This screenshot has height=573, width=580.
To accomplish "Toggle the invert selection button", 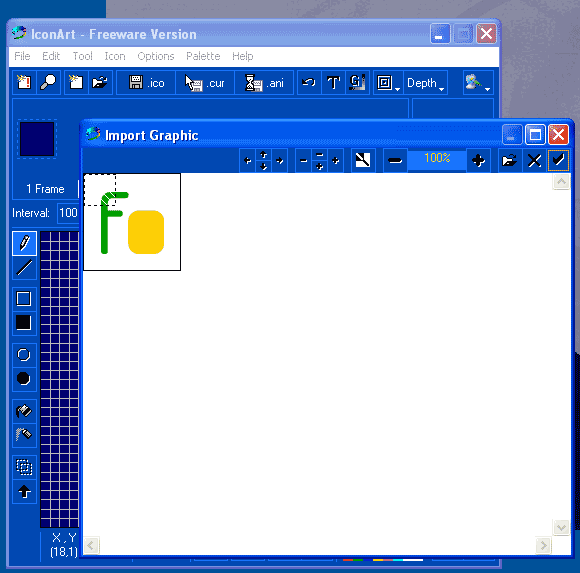I will click(x=363, y=161).
